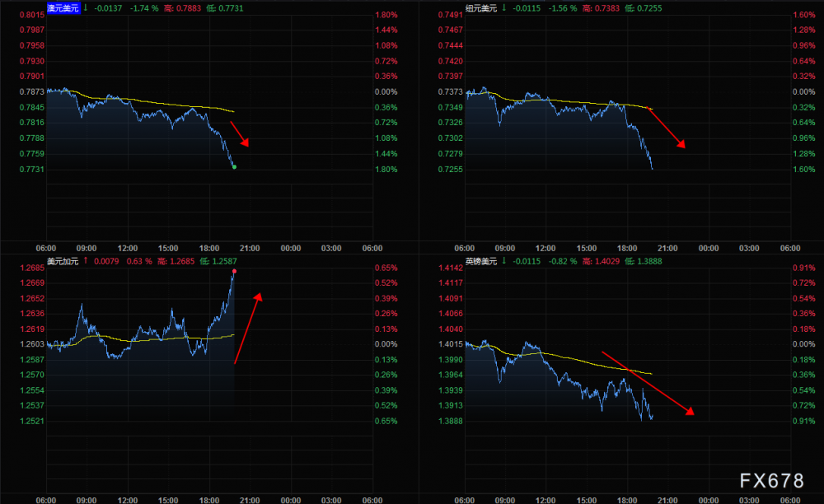Image resolution: width=824 pixels, height=504 pixels.
Task: Click the 03:00 time label under 英镑美元
Action: click(x=749, y=500)
